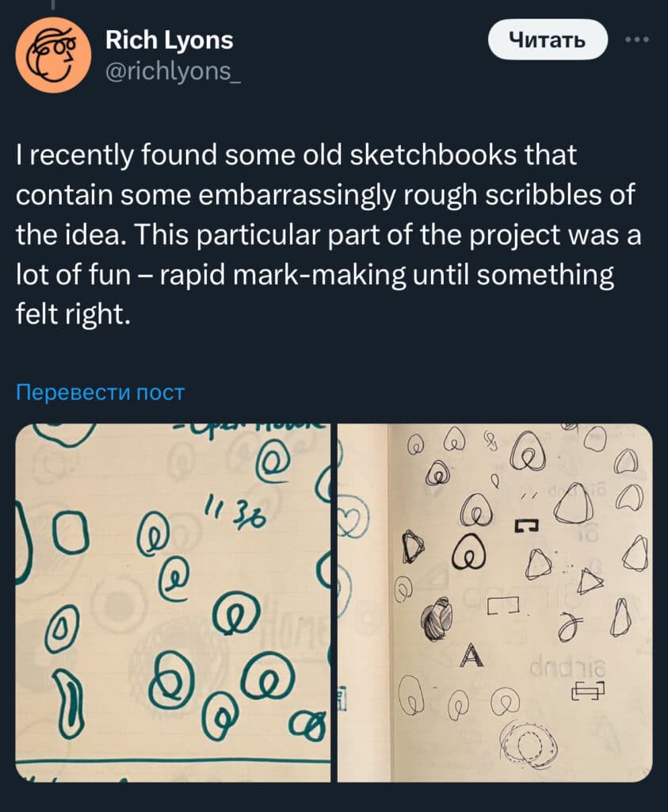668x812 pixels.
Task: Click the serif letter A sketch
Action: (x=472, y=654)
